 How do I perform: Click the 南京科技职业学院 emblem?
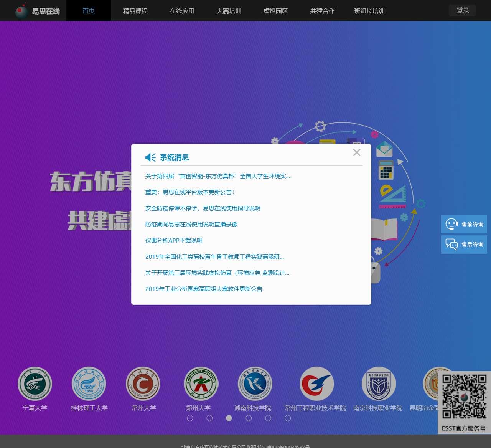[x=378, y=384]
